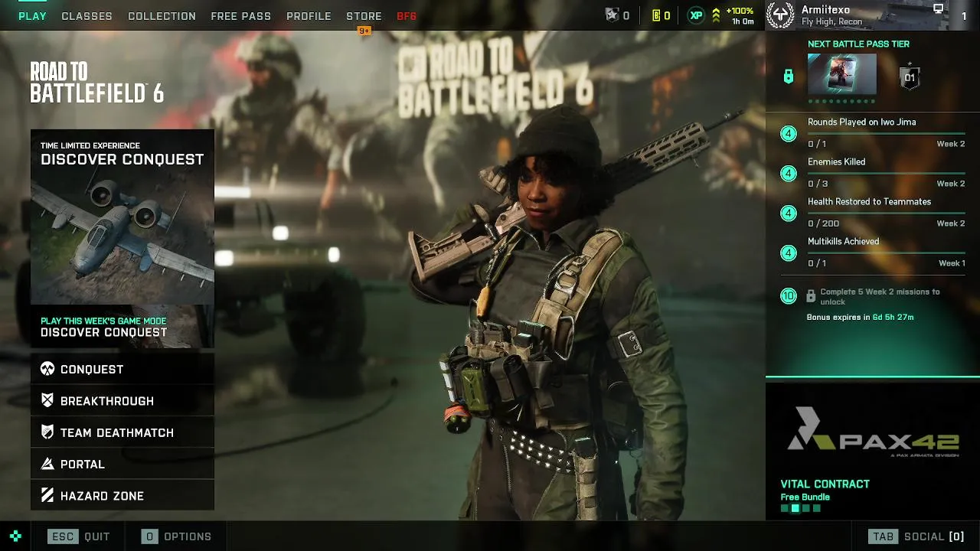The width and height of the screenshot is (980, 551).
Task: Click Bonus expires in 6d 5h 27m text
Action: 860,317
